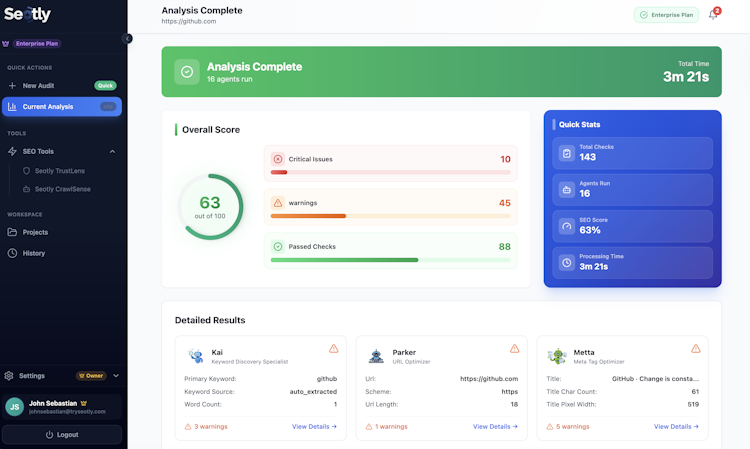Collapse the SEO Tools section chevron
The height and width of the screenshot is (449, 750).
(x=112, y=152)
